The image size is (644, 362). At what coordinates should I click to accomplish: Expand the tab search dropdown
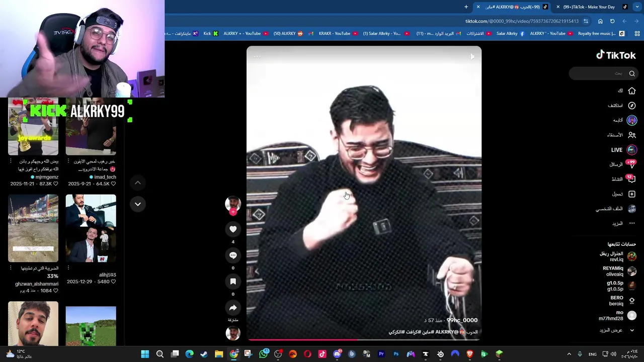click(x=637, y=7)
